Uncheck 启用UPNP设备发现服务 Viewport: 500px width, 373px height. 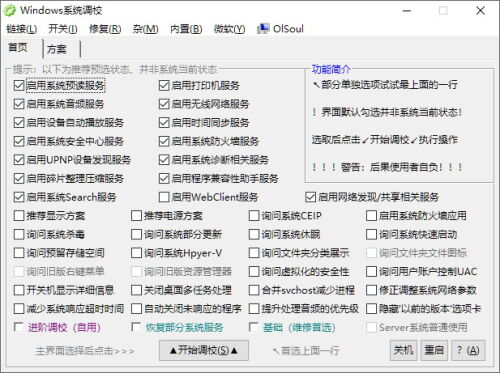pyautogui.click(x=19, y=160)
